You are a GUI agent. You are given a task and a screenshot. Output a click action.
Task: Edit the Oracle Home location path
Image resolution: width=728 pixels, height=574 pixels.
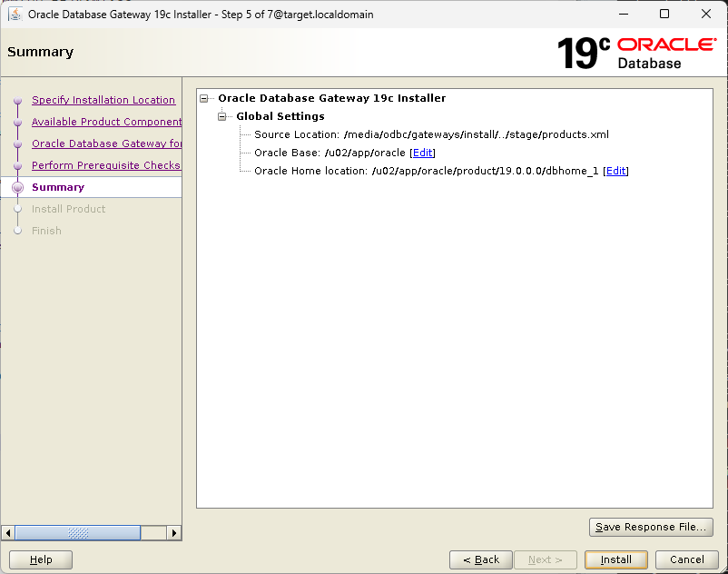616,171
